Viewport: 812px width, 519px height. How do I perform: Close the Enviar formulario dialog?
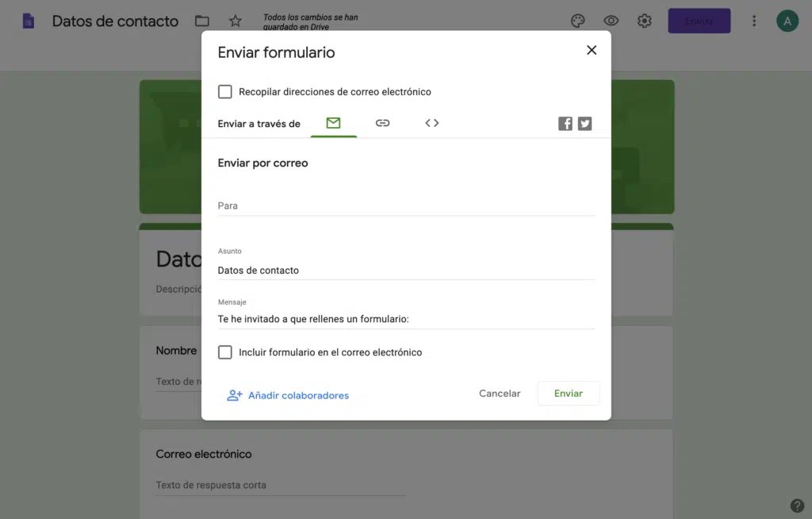coord(591,50)
